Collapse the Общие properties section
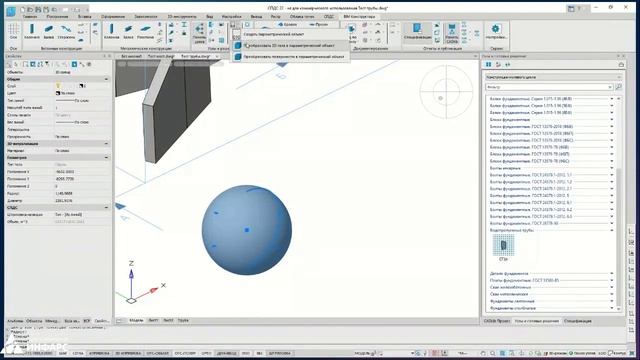 click(107, 79)
